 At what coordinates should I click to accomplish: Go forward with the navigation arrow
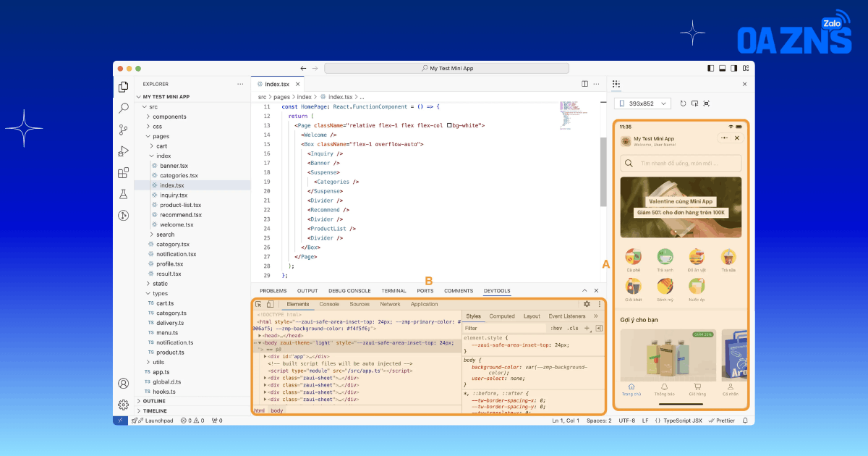click(315, 68)
